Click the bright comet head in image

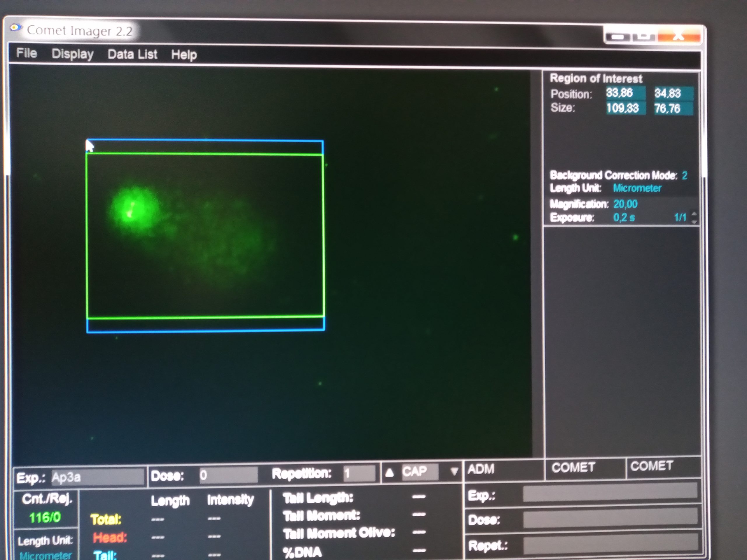coord(133,209)
